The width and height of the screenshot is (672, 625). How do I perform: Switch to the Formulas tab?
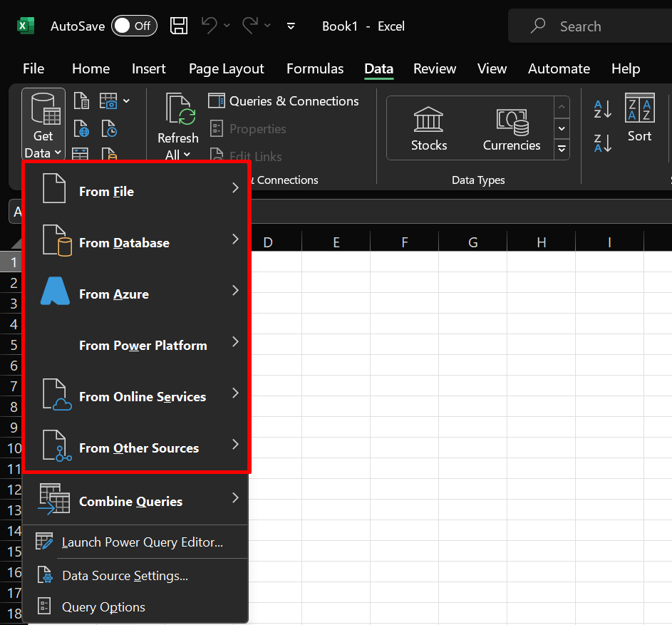point(314,68)
